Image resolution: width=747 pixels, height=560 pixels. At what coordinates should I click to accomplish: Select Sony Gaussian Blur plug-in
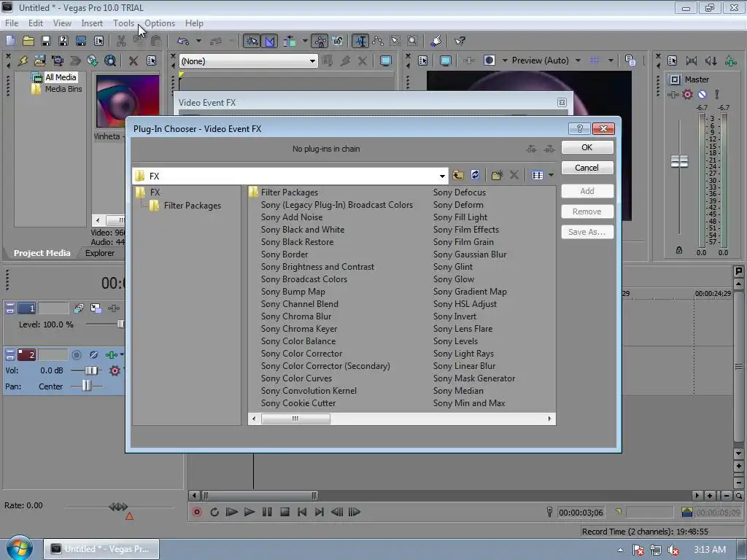(469, 254)
